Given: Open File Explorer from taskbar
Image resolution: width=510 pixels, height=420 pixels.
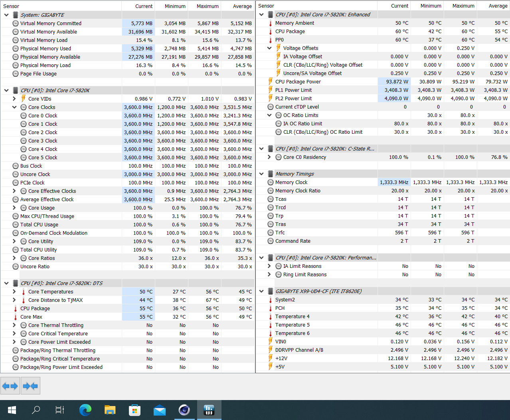Looking at the screenshot, I should click(110, 410).
